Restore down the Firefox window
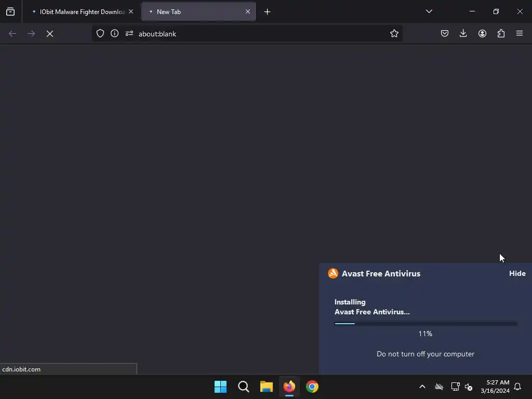532x399 pixels. 496,11
